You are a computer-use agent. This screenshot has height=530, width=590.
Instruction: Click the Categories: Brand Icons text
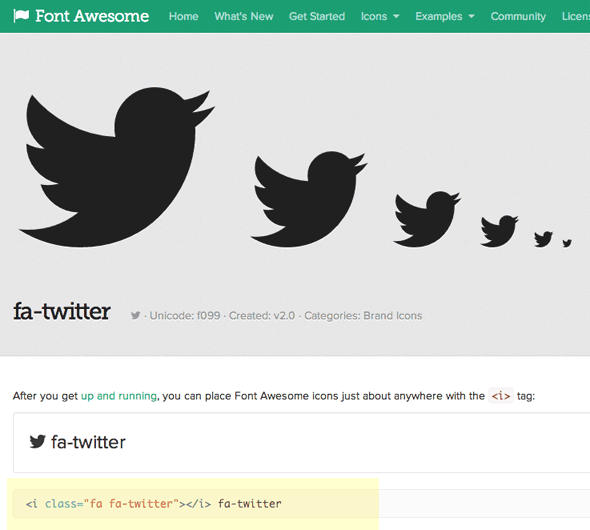[363, 316]
